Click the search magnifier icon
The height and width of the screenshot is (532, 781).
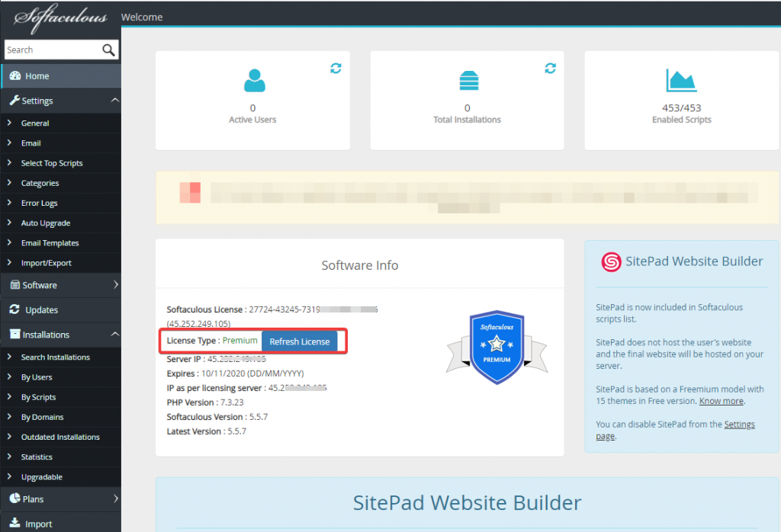[108, 50]
